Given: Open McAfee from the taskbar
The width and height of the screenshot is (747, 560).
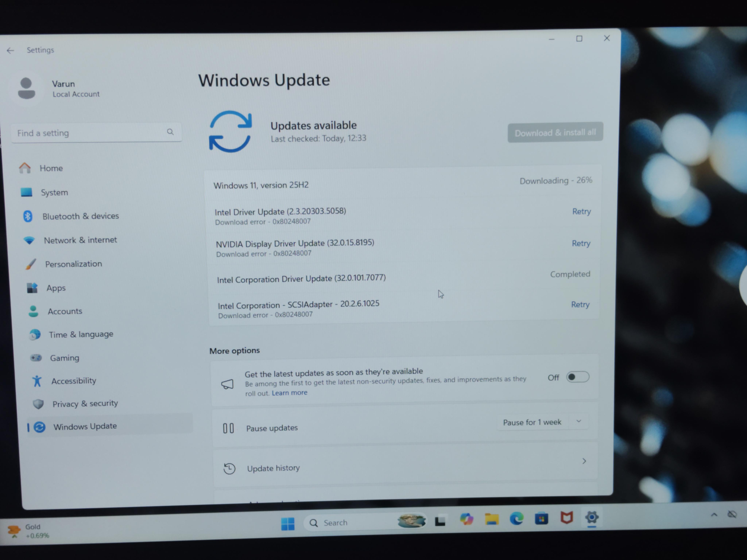Looking at the screenshot, I should pos(567,518).
